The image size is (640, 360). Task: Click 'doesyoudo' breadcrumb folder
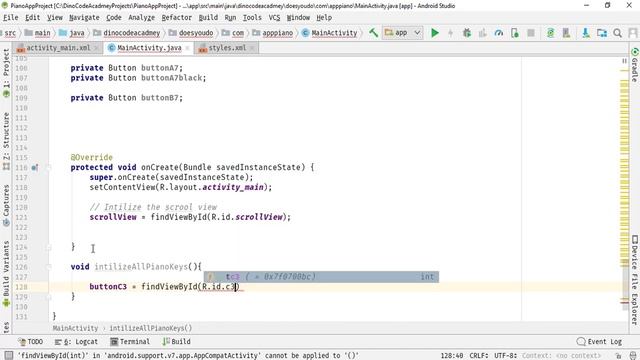pyautogui.click(x=191, y=33)
